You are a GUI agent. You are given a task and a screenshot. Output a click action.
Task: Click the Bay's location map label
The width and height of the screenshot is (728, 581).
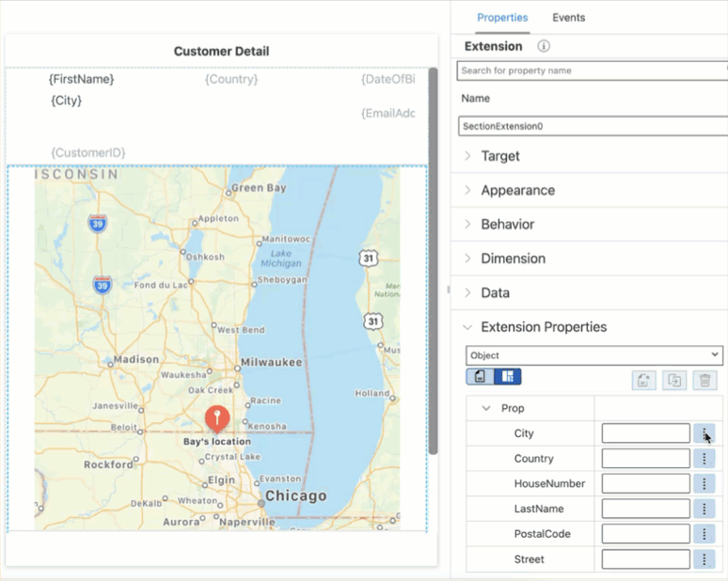(x=217, y=441)
